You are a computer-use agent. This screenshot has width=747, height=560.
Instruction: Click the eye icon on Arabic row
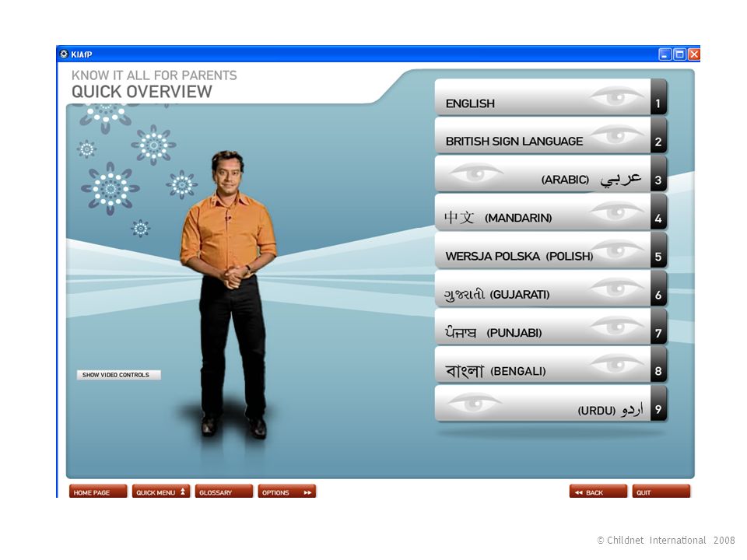[x=476, y=173]
